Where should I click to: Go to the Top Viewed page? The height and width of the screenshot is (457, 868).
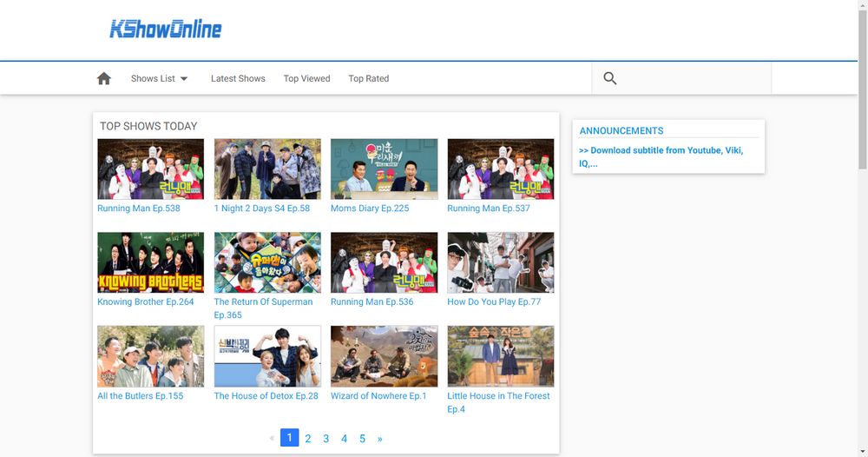tap(306, 78)
